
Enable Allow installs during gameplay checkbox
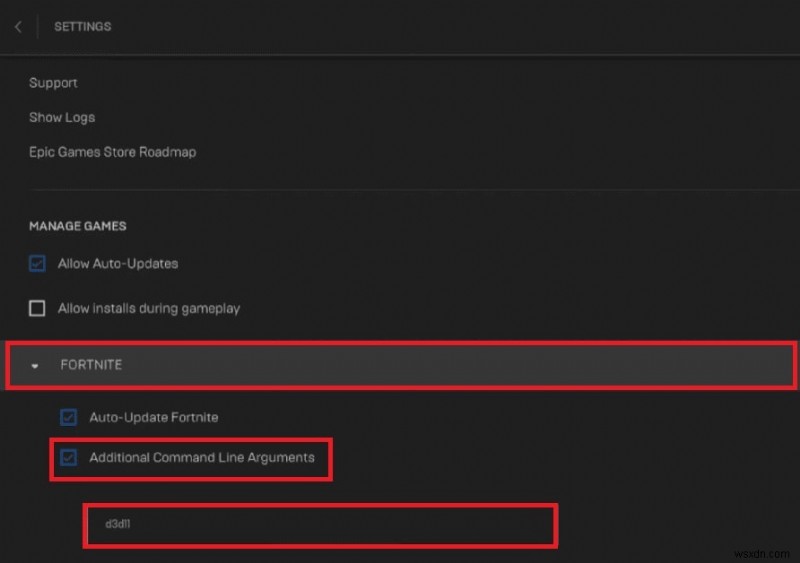pos(37,308)
